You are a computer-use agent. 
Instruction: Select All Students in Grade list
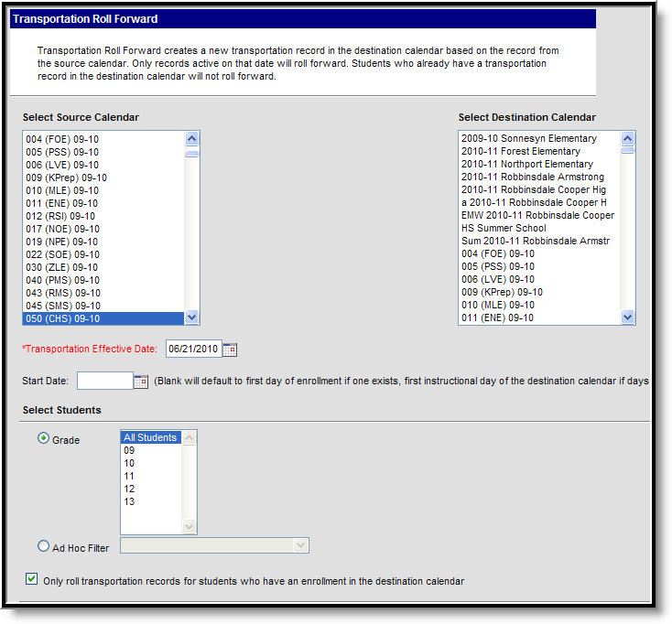(x=151, y=437)
